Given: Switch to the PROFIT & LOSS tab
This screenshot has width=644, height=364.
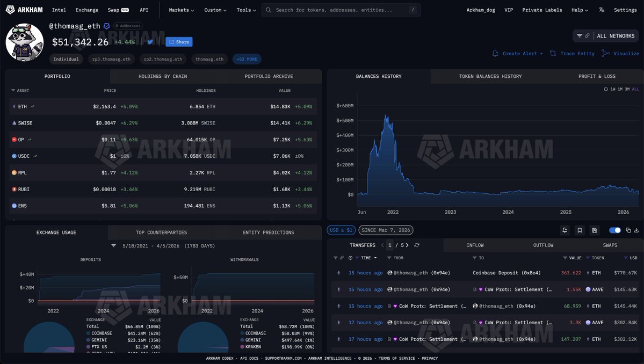Looking at the screenshot, I should (597, 76).
